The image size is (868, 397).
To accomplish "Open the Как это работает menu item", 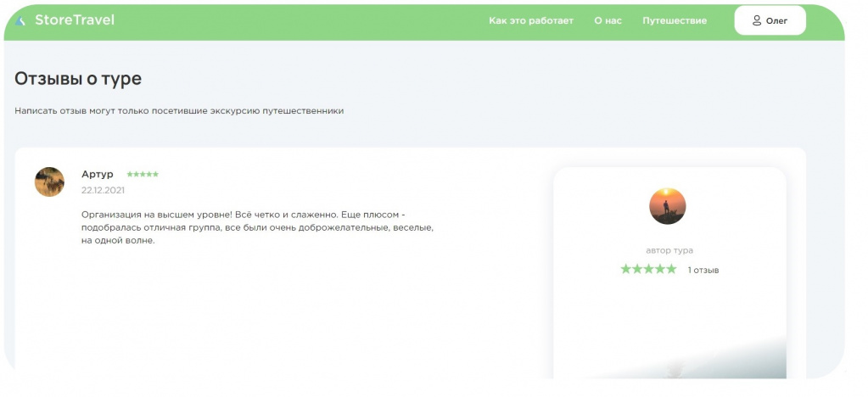I will click(x=531, y=20).
